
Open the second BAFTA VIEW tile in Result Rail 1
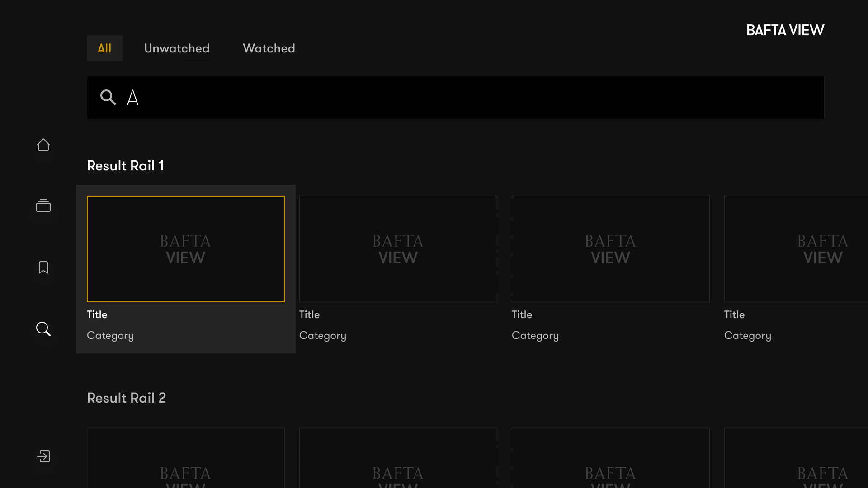398,249
